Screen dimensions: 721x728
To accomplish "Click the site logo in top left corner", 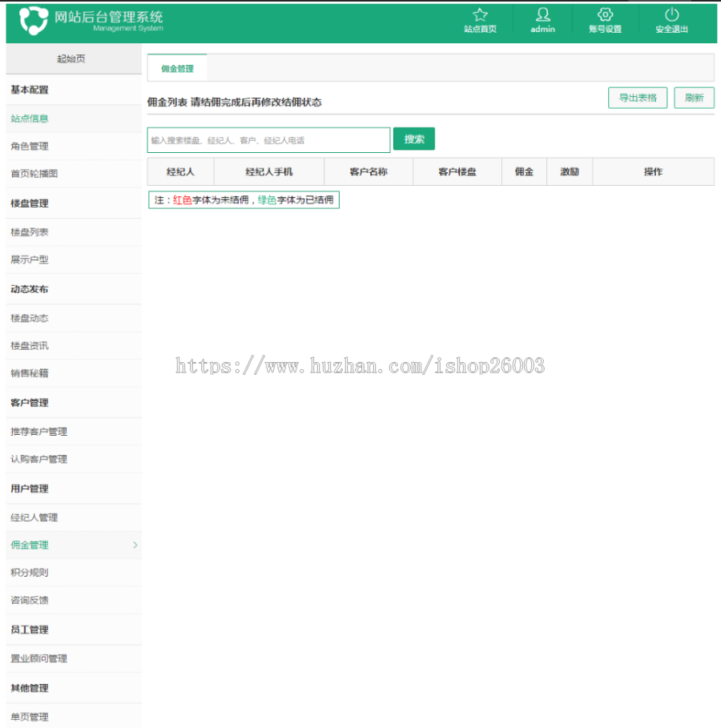I will [x=34, y=22].
